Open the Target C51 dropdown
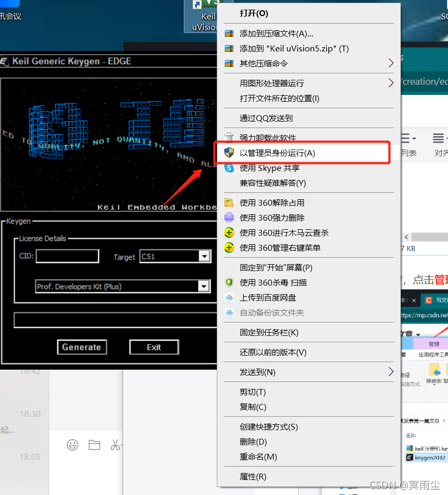This screenshot has height=495, width=448. coord(205,256)
